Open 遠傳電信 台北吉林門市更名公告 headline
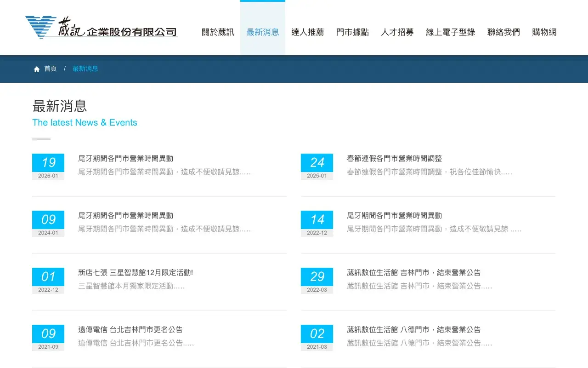This screenshot has height=368, width=588. pos(130,330)
